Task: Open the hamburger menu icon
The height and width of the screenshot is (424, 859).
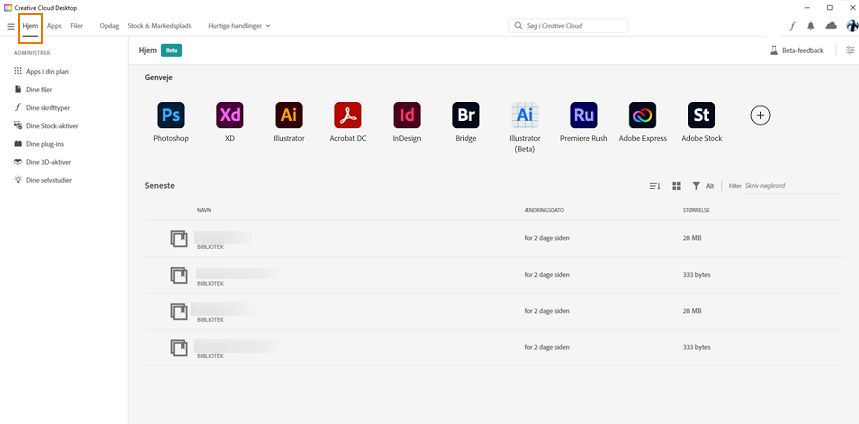Action: click(x=11, y=26)
